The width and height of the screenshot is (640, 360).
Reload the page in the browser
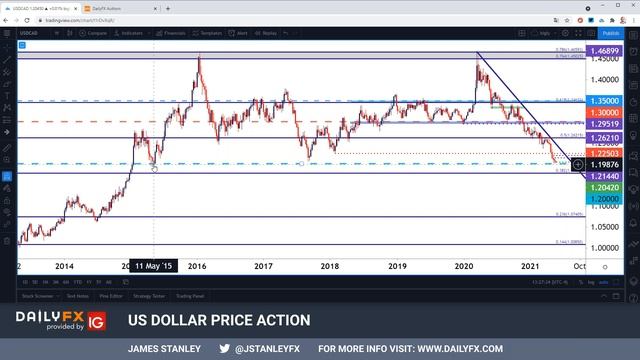pos(27,20)
